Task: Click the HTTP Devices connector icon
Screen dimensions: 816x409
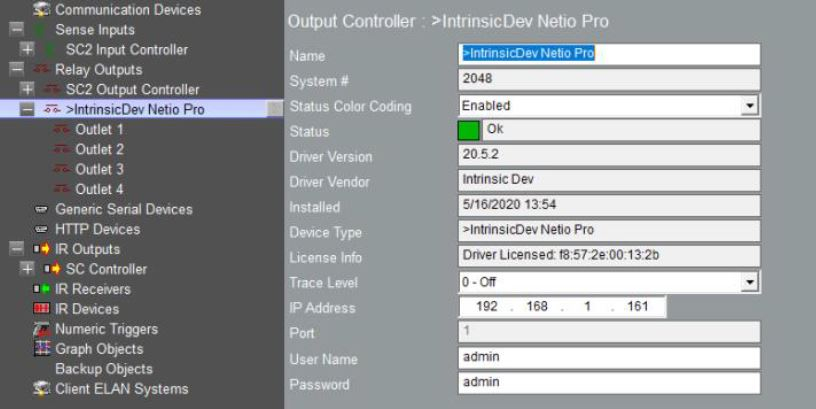Action: coord(41,229)
